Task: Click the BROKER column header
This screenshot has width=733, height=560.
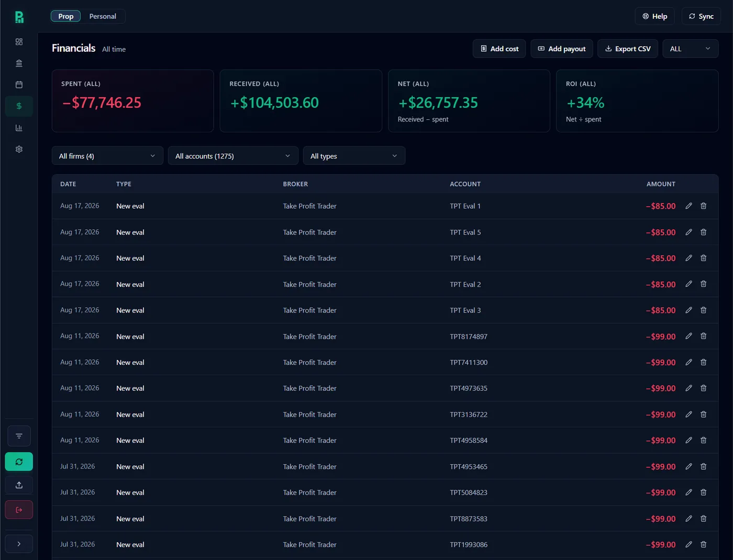Action: 295,184
